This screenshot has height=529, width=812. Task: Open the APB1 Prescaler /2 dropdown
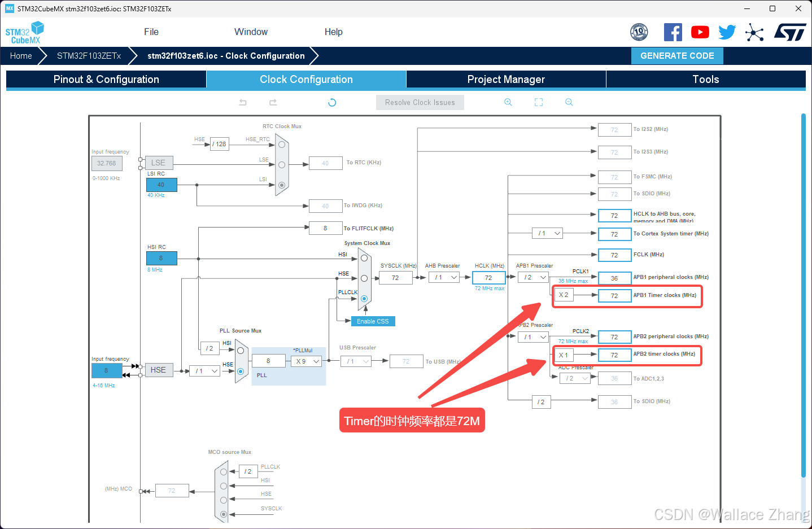[x=534, y=277]
